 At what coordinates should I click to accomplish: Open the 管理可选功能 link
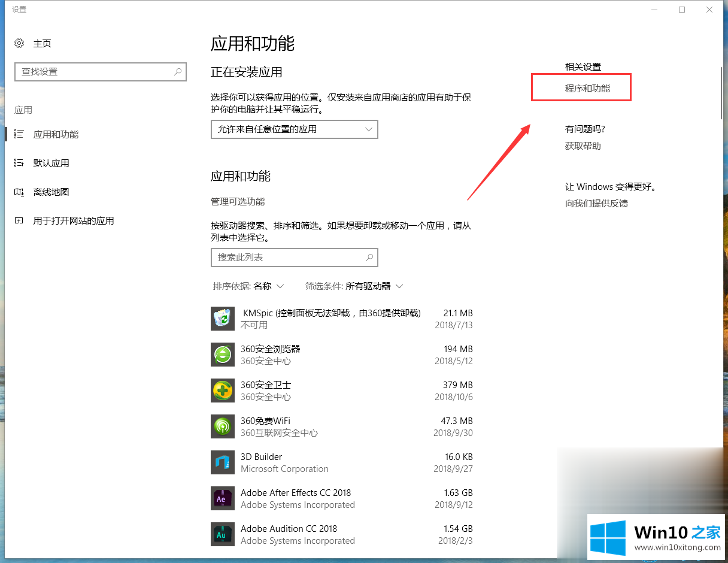tap(238, 201)
